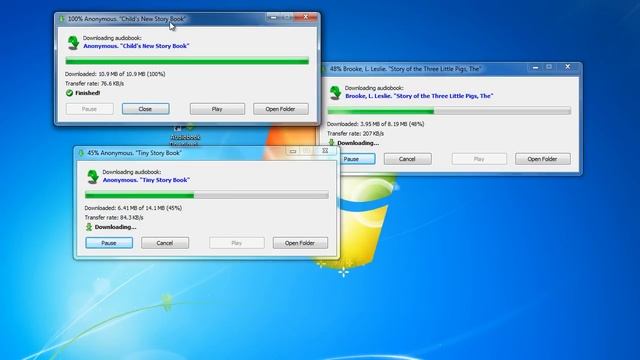Viewport: 640px width, 360px height.
Task: Click 'Downloaded: 10.9 MB of 10.9 MB (100%)' text
Action: click(x=115, y=74)
